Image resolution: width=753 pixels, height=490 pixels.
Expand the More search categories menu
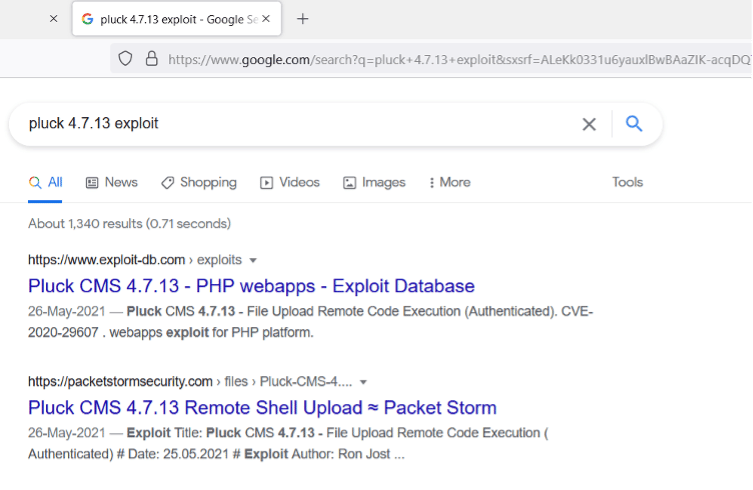449,182
